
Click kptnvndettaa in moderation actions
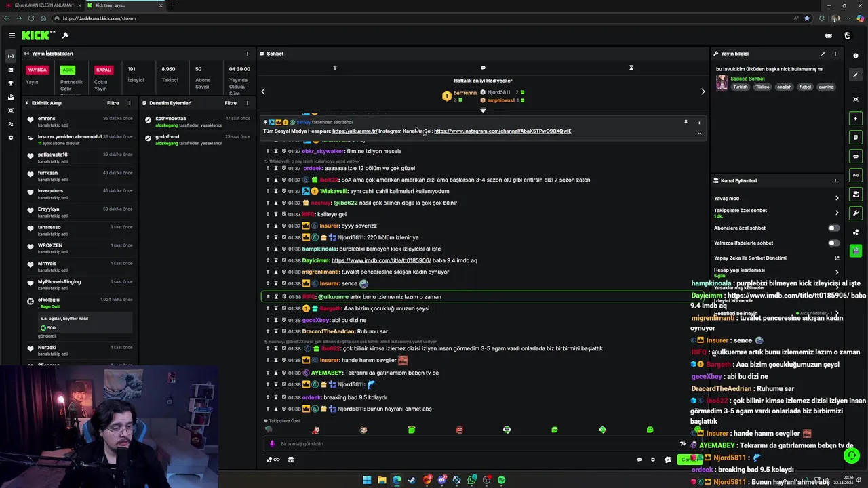pyautogui.click(x=170, y=119)
